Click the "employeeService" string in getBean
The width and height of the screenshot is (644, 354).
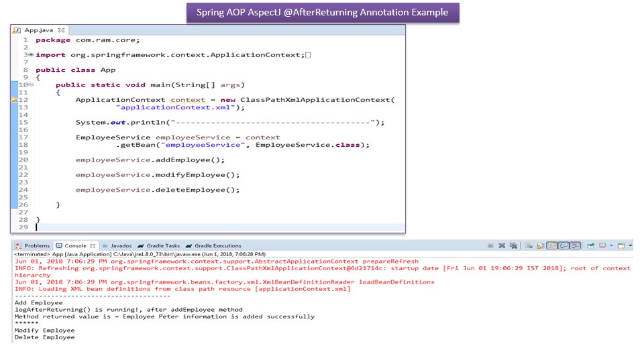coord(203,145)
